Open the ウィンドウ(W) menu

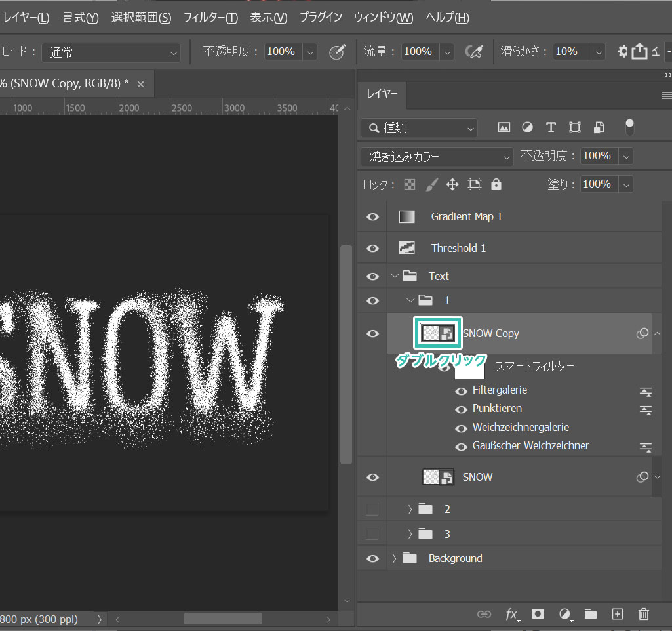pyautogui.click(x=384, y=18)
